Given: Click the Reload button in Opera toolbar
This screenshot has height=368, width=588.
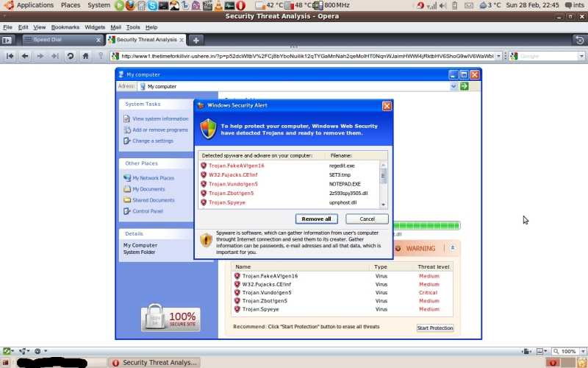Looking at the screenshot, I should tap(70, 56).
